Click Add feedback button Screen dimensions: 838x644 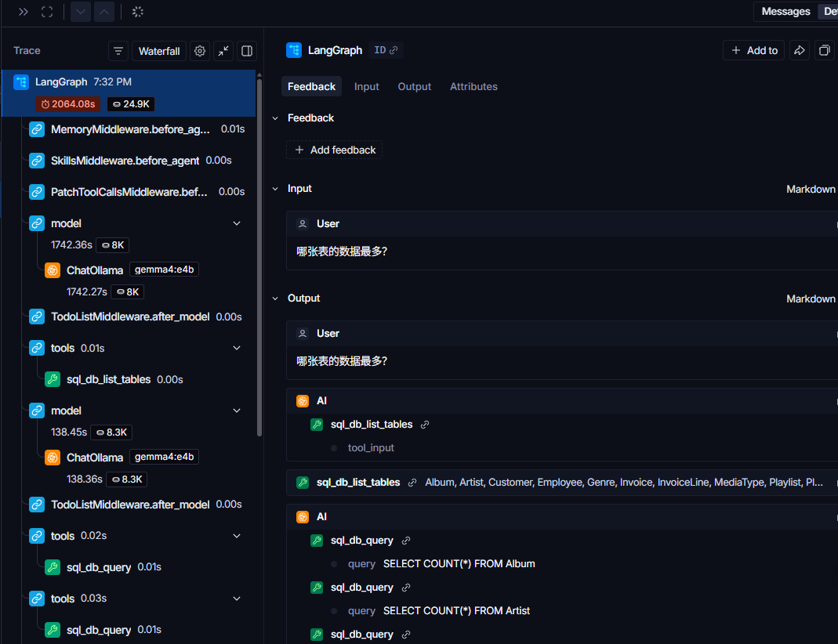(x=335, y=150)
